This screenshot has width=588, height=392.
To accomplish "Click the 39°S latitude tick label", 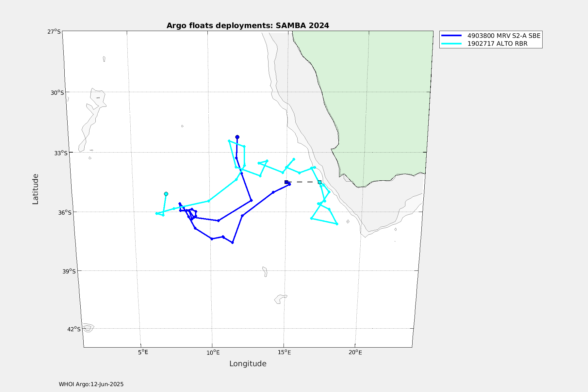I will click(x=69, y=271).
